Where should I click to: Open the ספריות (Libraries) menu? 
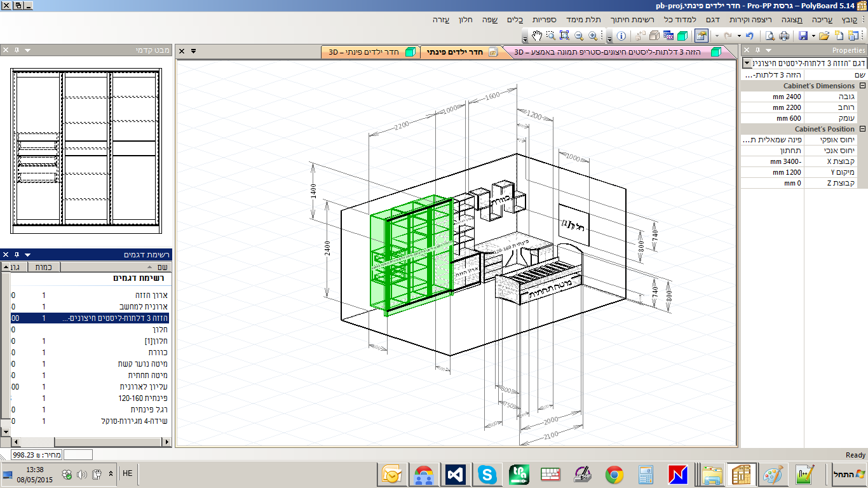[x=545, y=20]
